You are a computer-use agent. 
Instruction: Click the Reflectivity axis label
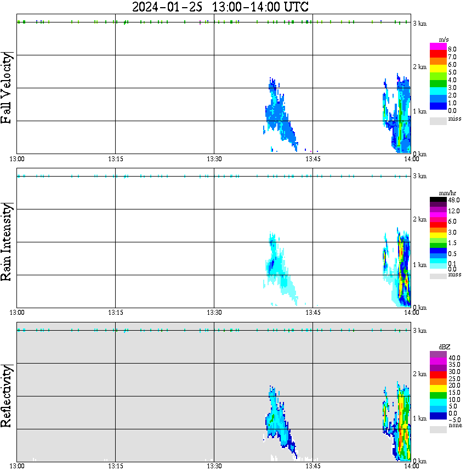click(6, 396)
